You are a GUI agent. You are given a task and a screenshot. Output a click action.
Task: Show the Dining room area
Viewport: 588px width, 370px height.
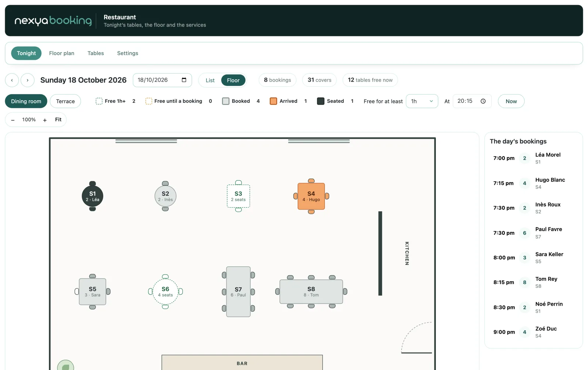(26, 101)
